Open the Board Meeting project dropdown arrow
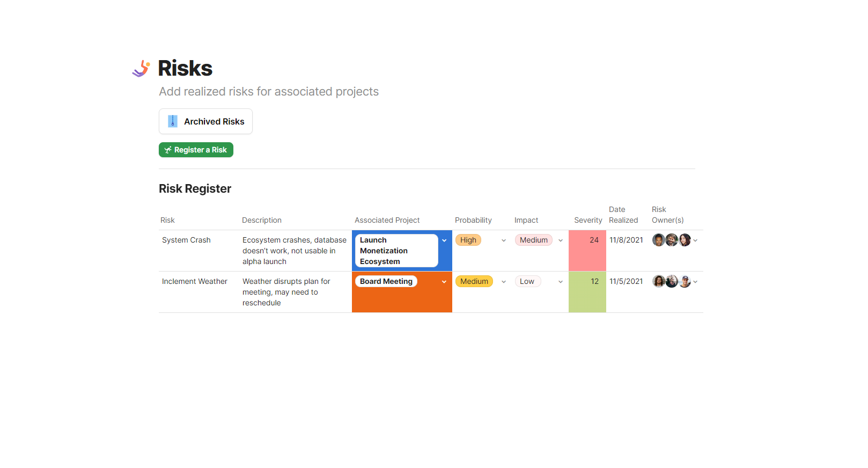This screenshot has height=468, width=868. pos(444,282)
